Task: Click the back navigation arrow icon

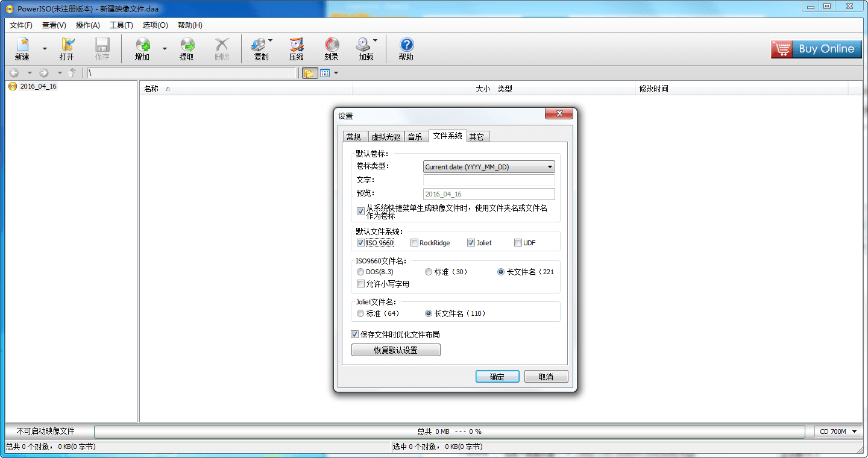Action: click(x=14, y=73)
